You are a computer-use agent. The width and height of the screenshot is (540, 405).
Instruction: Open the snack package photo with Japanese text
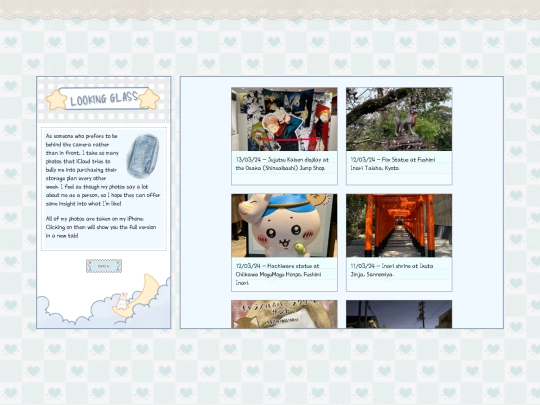tap(284, 314)
